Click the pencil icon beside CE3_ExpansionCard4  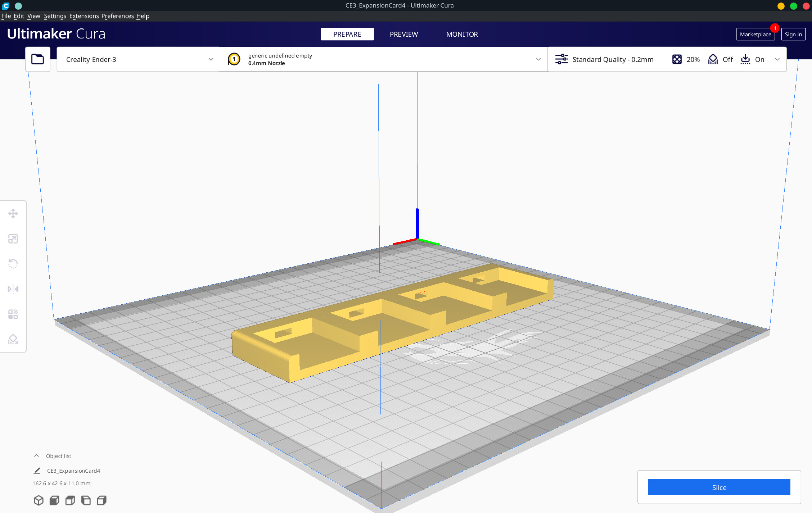click(37, 471)
